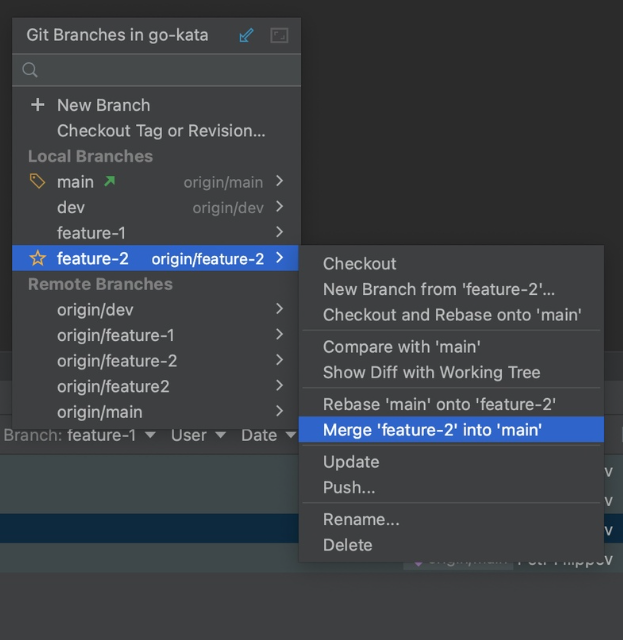The height and width of the screenshot is (641, 624).
Task: Click the expand popup icon in header
Action: pos(279,35)
